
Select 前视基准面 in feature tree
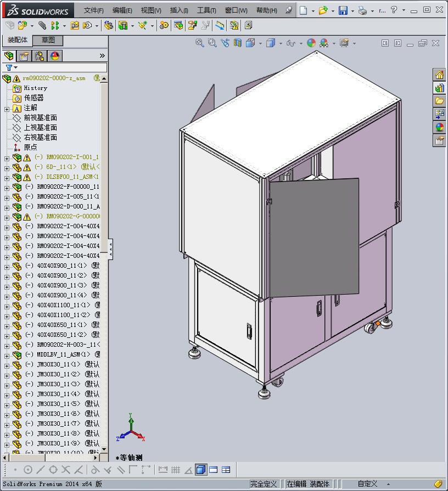tap(41, 118)
